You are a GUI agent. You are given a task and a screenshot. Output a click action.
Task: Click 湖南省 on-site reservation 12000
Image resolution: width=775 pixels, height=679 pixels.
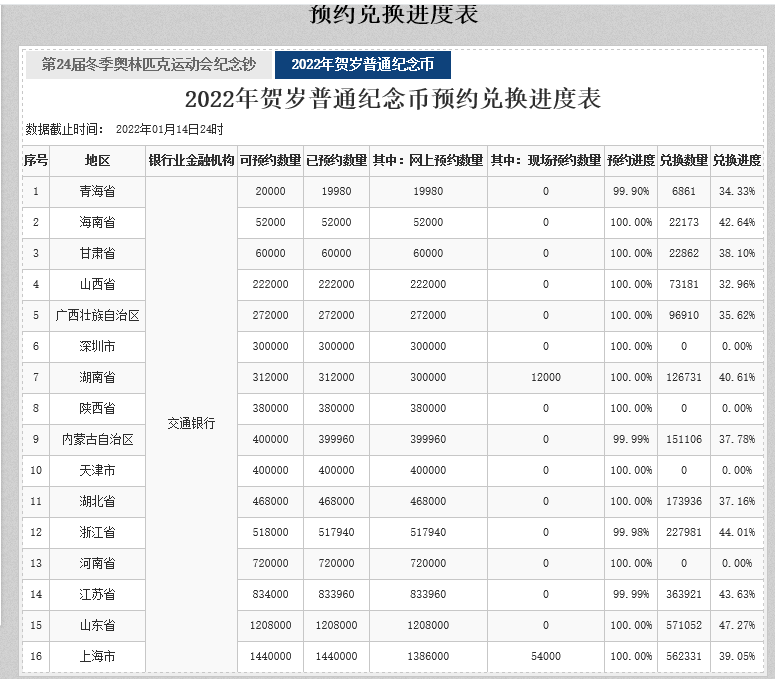[546, 378]
